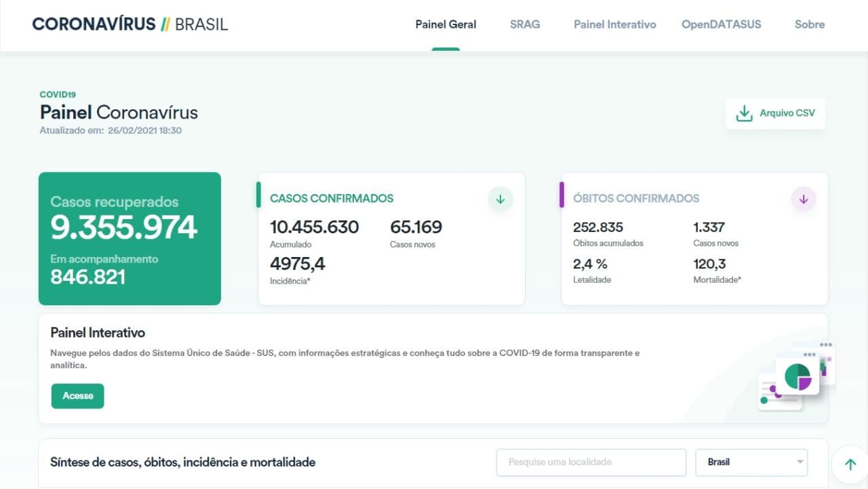Download the Arquivo CSV file
This screenshot has width=868, height=489.
coord(787,113)
